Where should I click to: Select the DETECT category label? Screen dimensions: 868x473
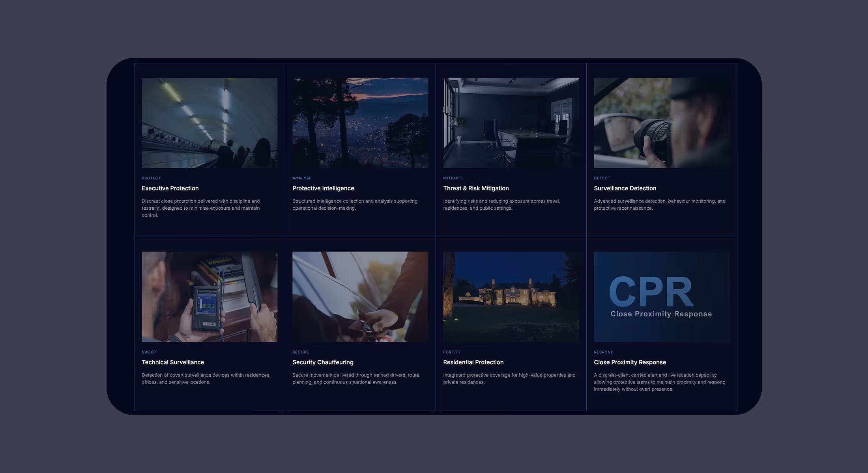pyautogui.click(x=602, y=178)
